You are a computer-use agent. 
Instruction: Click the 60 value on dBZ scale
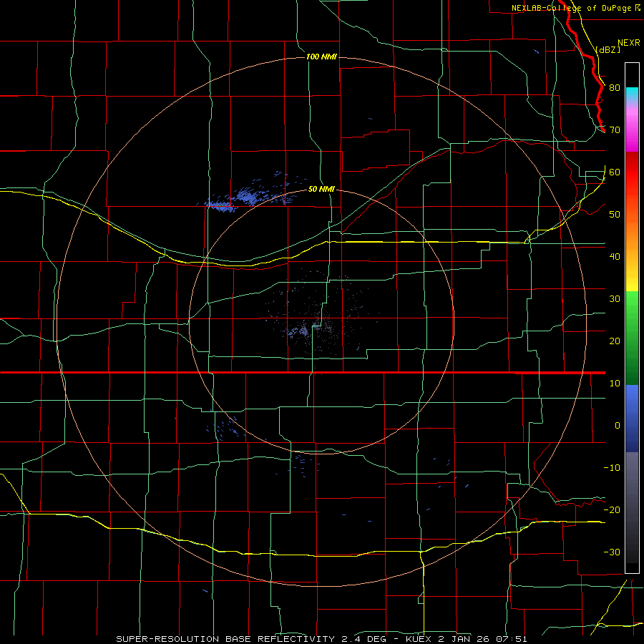615,172
